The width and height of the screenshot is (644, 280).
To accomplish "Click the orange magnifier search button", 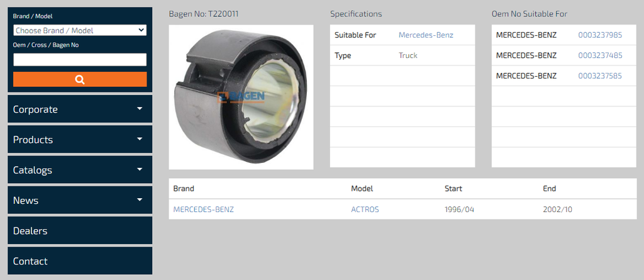I will 80,79.
